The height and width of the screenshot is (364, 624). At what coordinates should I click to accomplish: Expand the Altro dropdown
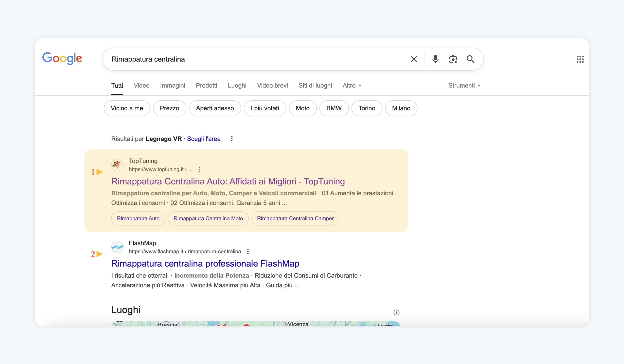[x=352, y=86]
